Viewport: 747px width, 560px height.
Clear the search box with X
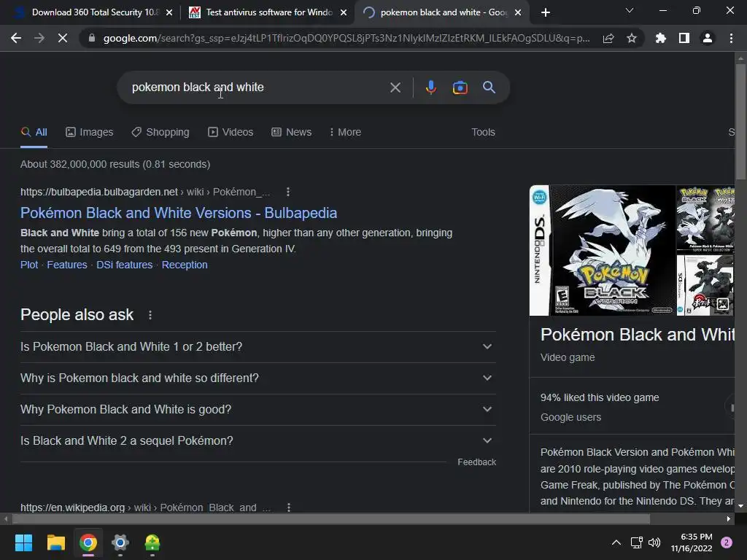coord(395,87)
